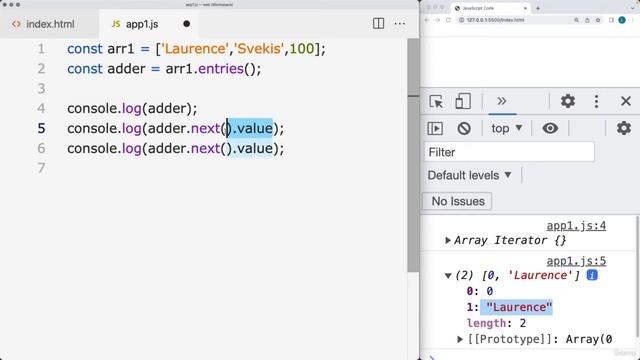Open the Default levels dropdown
Screen dimensions: 640x360
click(x=469, y=176)
